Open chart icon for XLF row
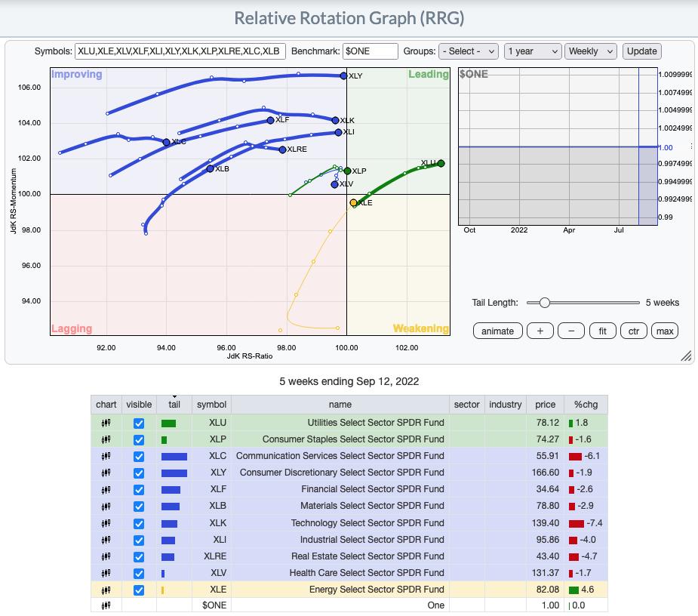698x616 pixels. 106,489
